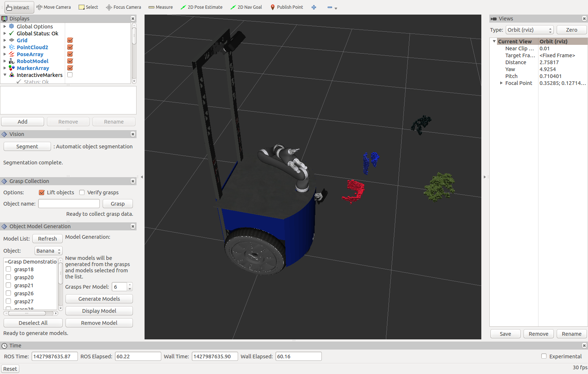Click the Focus Camera tool
Screen dimensions: 588x374
[123, 7]
